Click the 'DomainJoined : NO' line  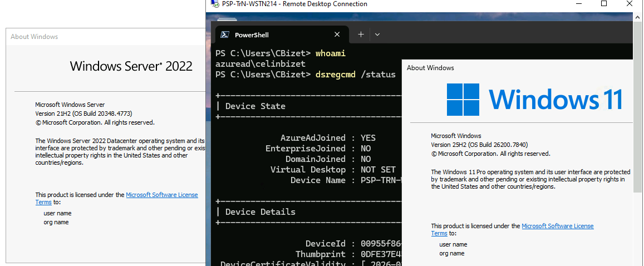[328, 159]
